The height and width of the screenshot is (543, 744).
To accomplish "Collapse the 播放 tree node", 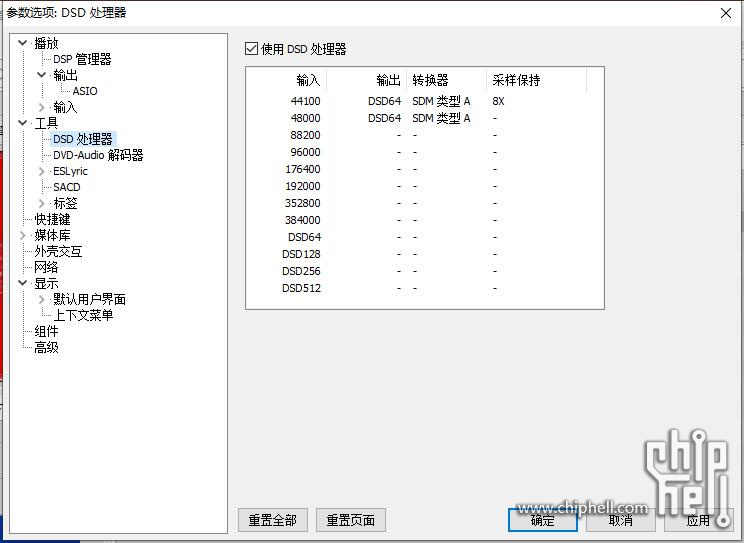I will coord(22,43).
